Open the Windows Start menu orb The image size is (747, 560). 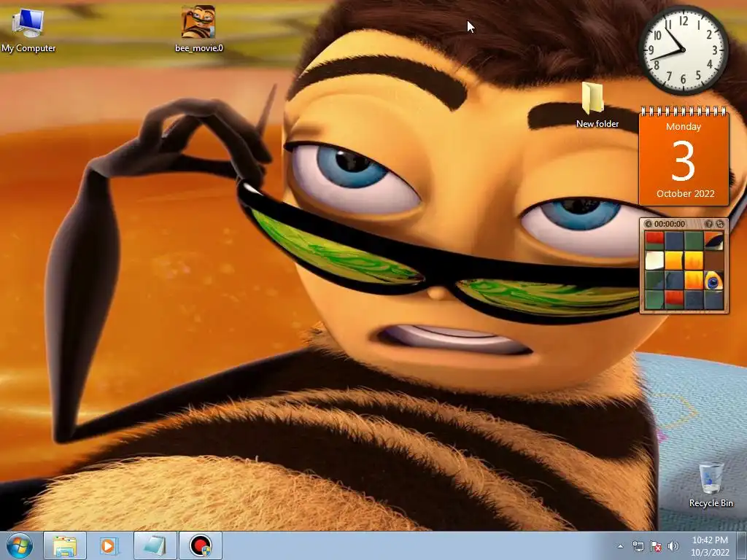[20, 545]
